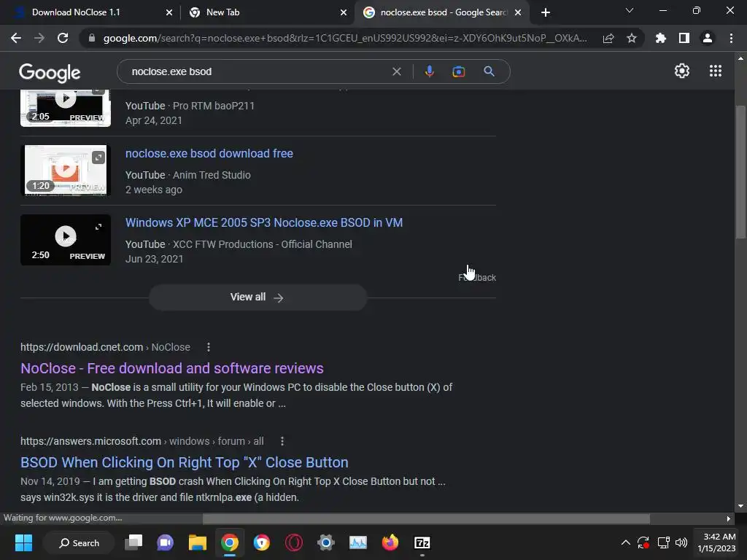The image size is (747, 560).
Task: Close the Download NoClose 1.1 tab
Action: pos(169,13)
